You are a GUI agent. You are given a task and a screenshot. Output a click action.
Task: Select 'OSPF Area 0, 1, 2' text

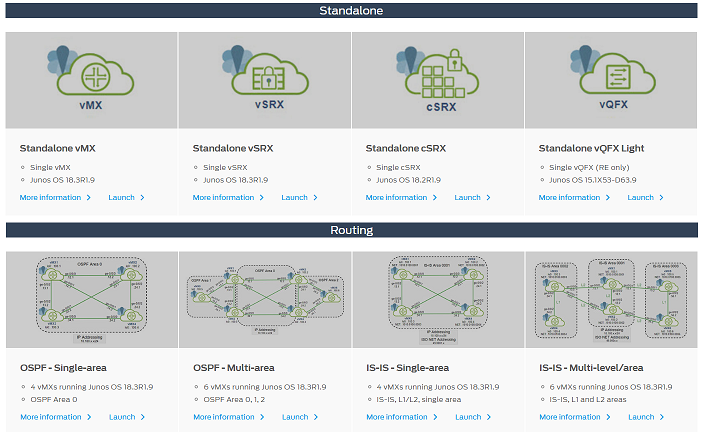234,400
